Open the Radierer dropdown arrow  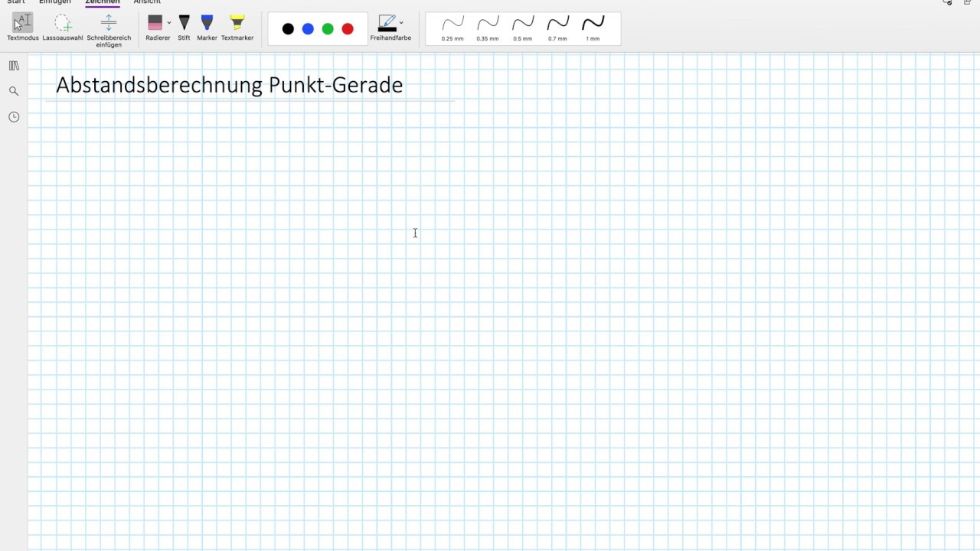[169, 23]
